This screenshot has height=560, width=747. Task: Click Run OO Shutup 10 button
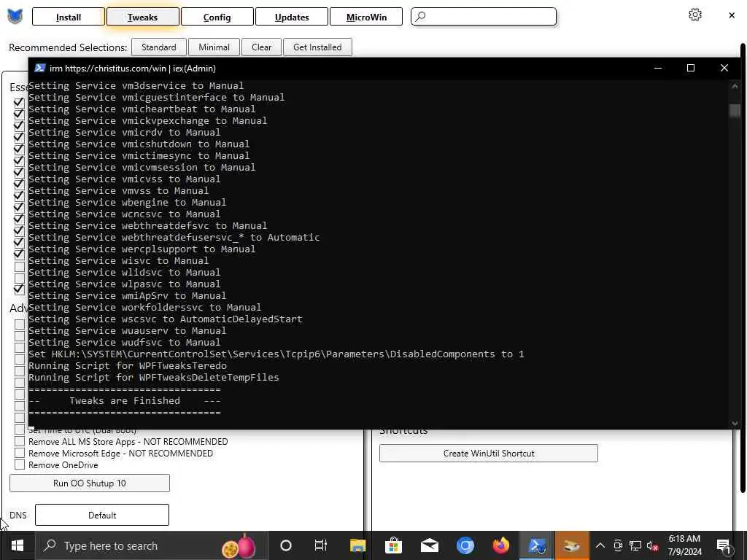click(90, 483)
